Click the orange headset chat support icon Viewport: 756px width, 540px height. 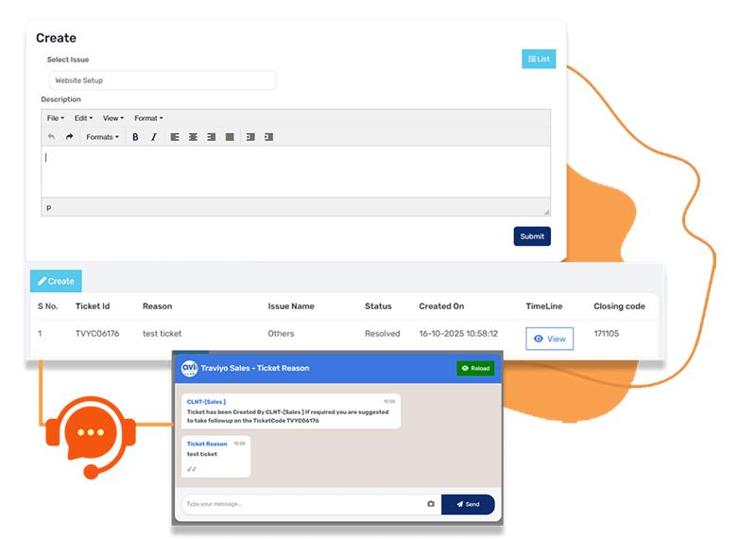(91, 437)
